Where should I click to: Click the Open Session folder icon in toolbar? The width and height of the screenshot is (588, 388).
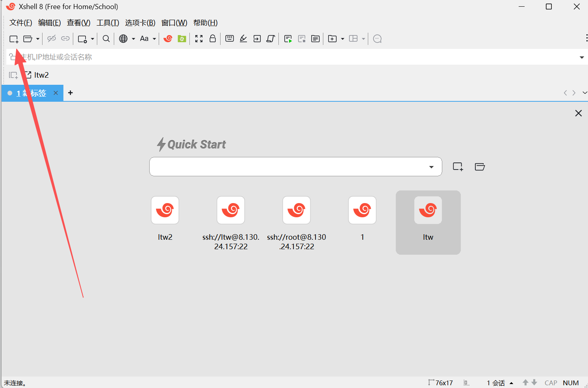(28, 39)
